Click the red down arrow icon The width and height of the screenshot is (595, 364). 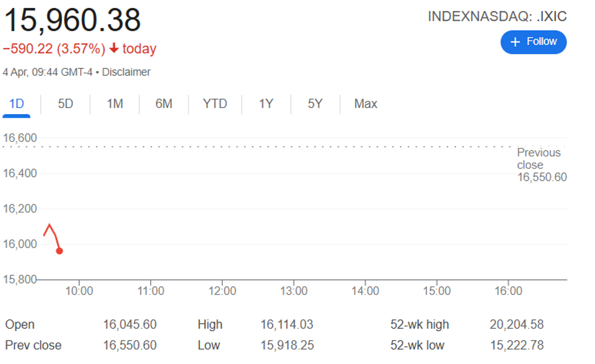(x=114, y=48)
